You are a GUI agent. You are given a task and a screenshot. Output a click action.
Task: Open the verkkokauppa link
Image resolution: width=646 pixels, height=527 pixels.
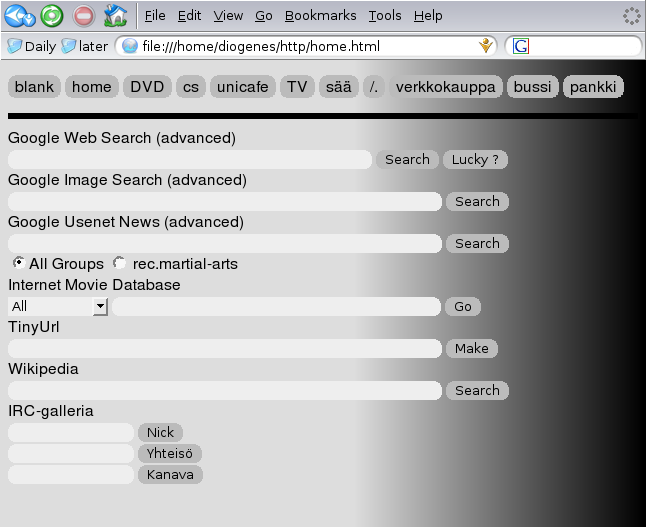click(445, 87)
